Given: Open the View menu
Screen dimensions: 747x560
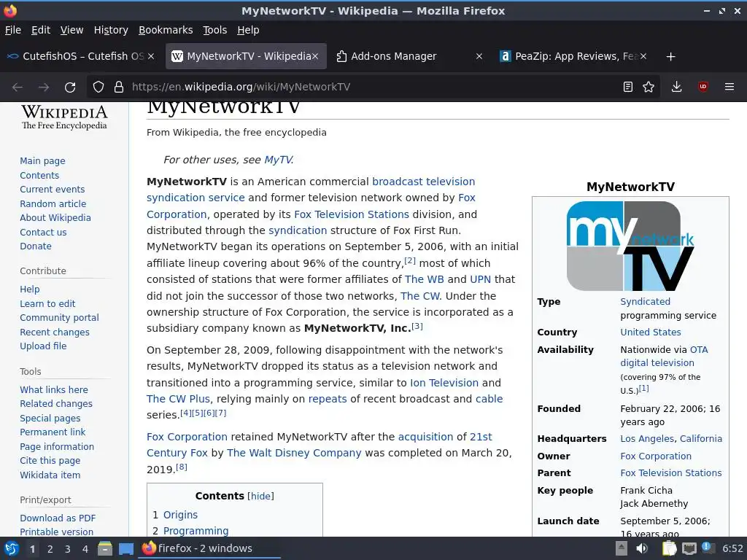Looking at the screenshot, I should tap(71, 30).
